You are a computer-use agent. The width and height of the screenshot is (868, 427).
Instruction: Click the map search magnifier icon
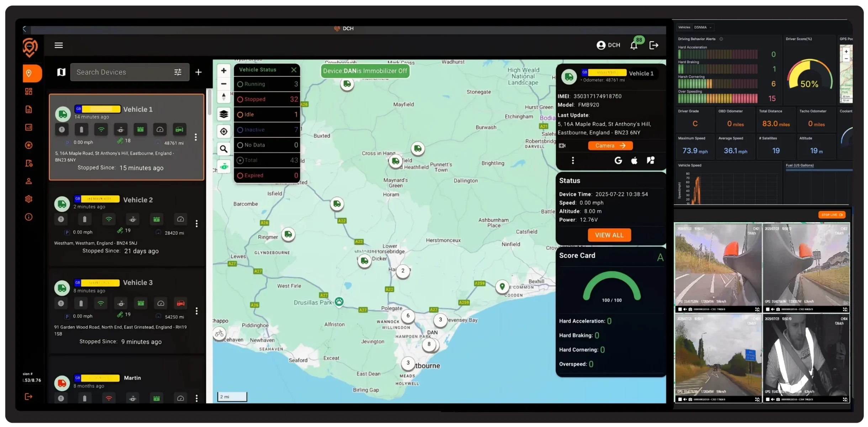click(224, 149)
